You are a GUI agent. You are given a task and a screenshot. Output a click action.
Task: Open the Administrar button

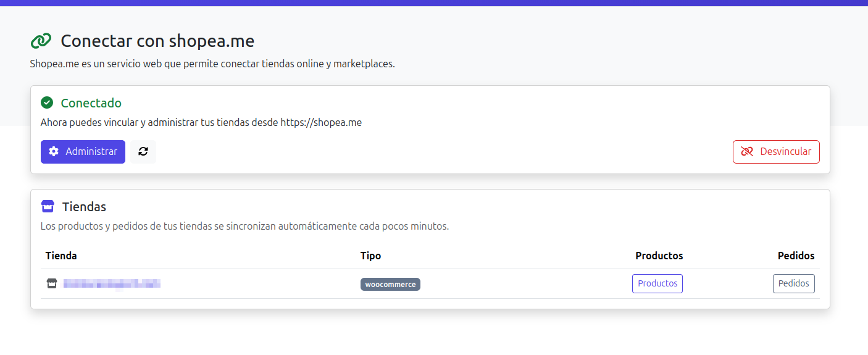[83, 152]
